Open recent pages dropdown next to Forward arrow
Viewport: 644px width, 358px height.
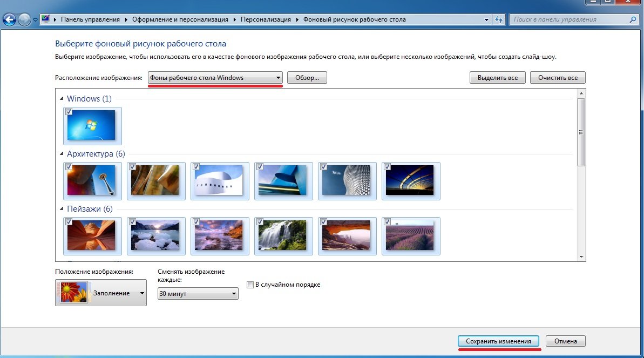tap(35, 20)
